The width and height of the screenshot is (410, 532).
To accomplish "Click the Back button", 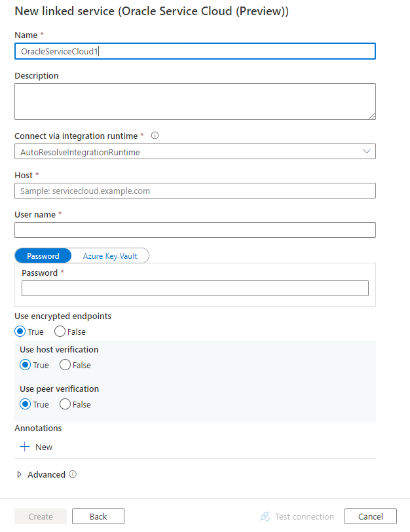I will click(98, 516).
